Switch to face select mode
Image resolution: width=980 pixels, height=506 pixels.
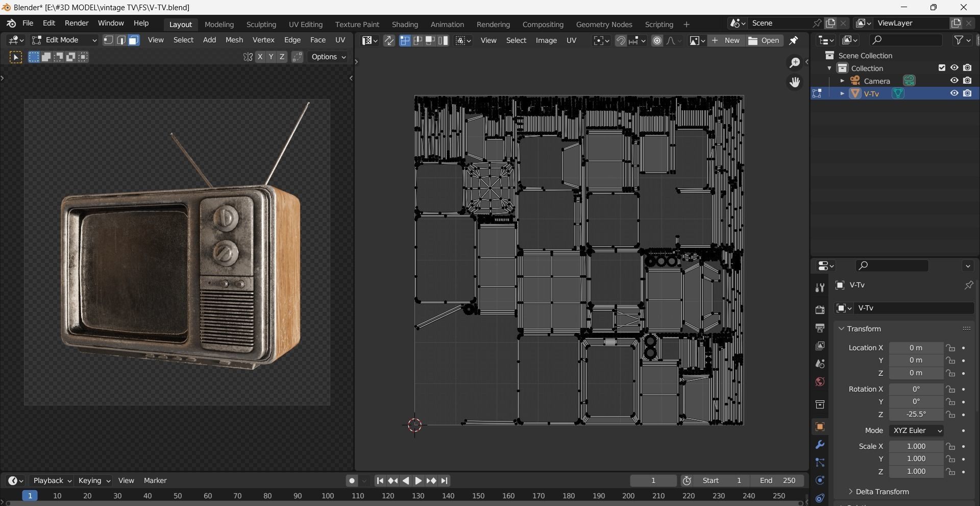(x=133, y=40)
